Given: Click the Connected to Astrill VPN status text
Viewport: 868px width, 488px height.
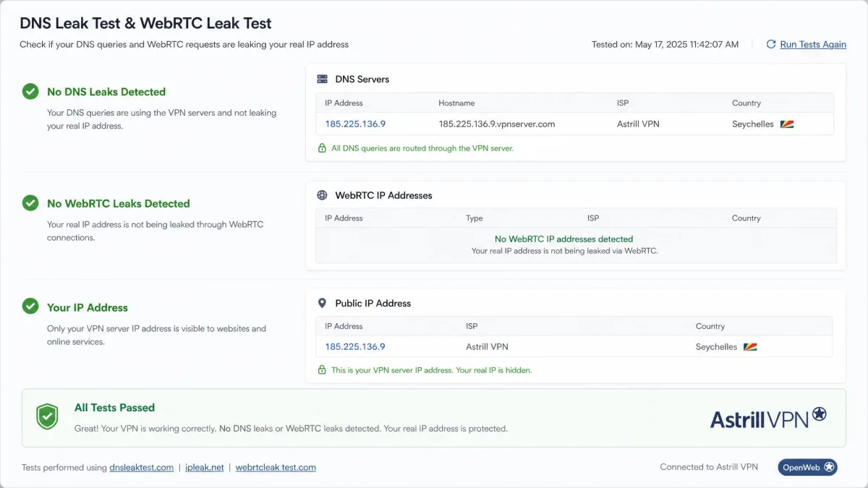Looking at the screenshot, I should pyautogui.click(x=709, y=467).
